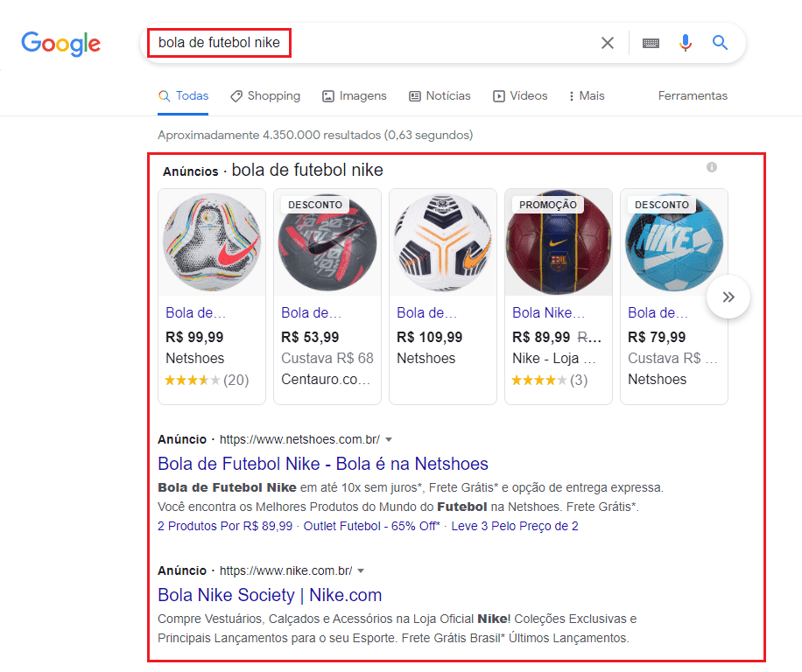Screen dimensions: 802x672
Task: Expand the Mais menu
Action: click(x=587, y=95)
